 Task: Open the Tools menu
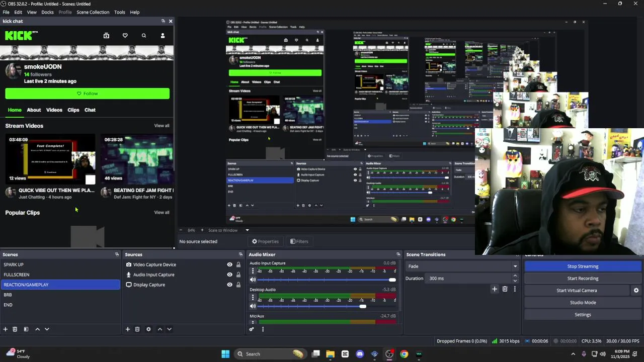120,12
